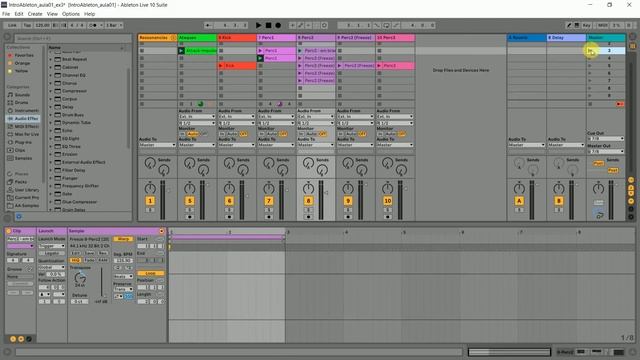Expand Cabinet device folder
The height and width of the screenshot is (360, 640).
point(51,67)
